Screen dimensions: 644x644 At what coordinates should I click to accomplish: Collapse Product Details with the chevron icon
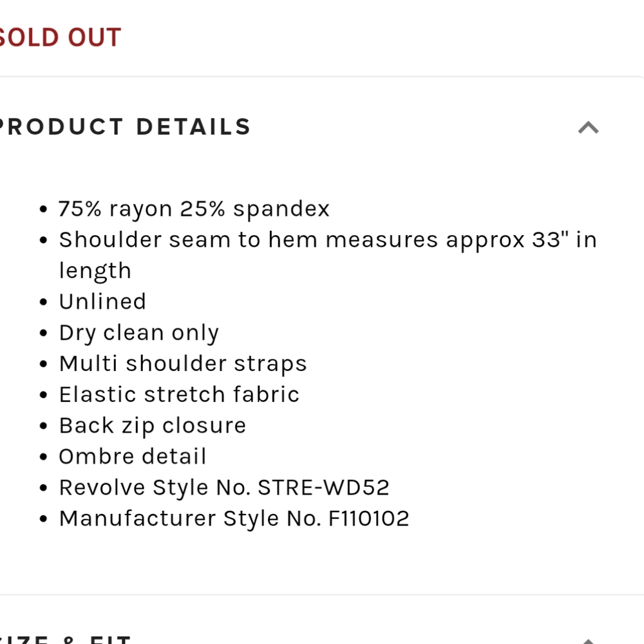(588, 128)
